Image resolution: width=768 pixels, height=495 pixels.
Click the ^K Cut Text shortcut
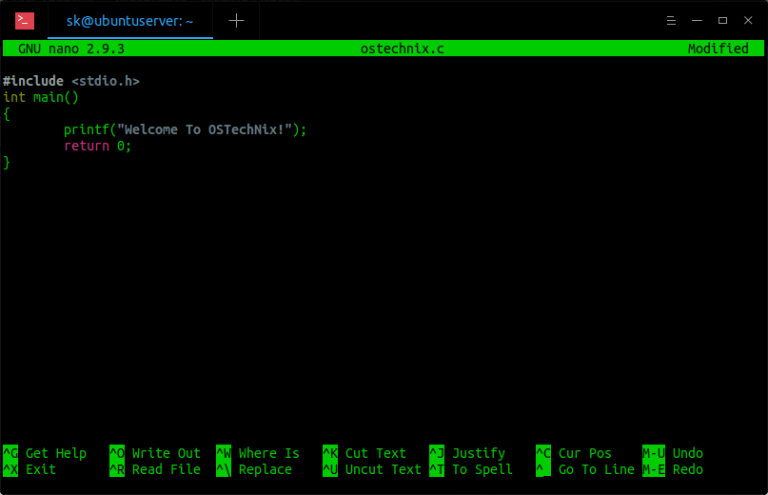click(x=365, y=453)
